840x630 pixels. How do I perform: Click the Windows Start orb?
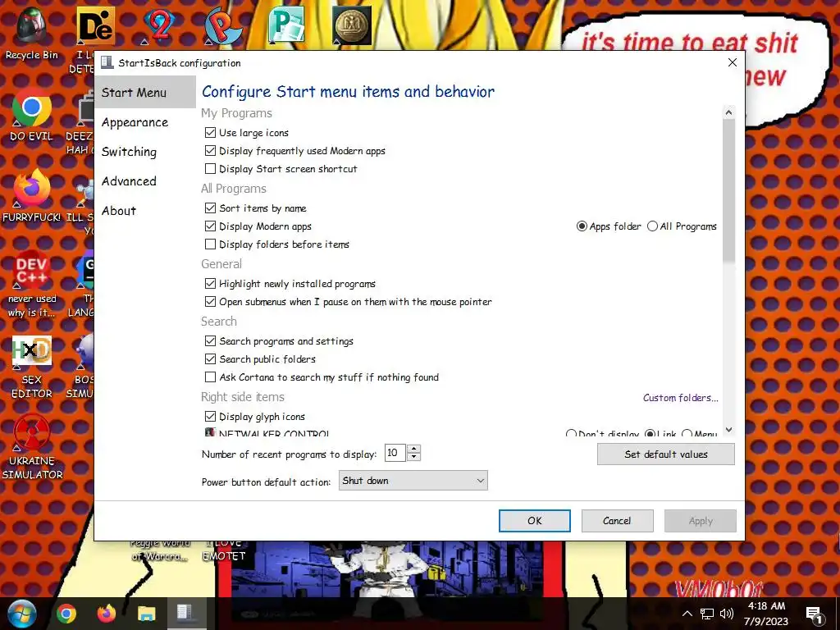click(22, 614)
